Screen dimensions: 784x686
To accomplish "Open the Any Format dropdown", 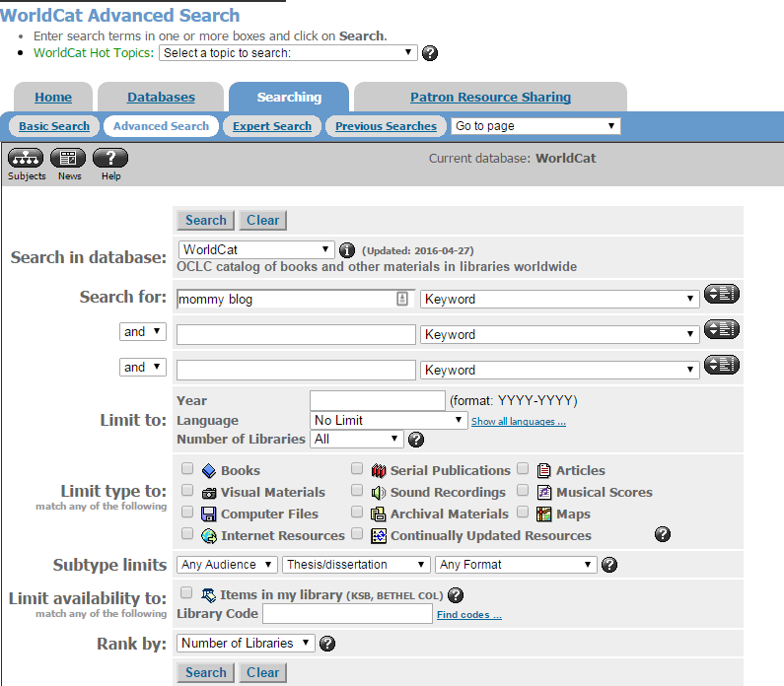I will 516,565.
